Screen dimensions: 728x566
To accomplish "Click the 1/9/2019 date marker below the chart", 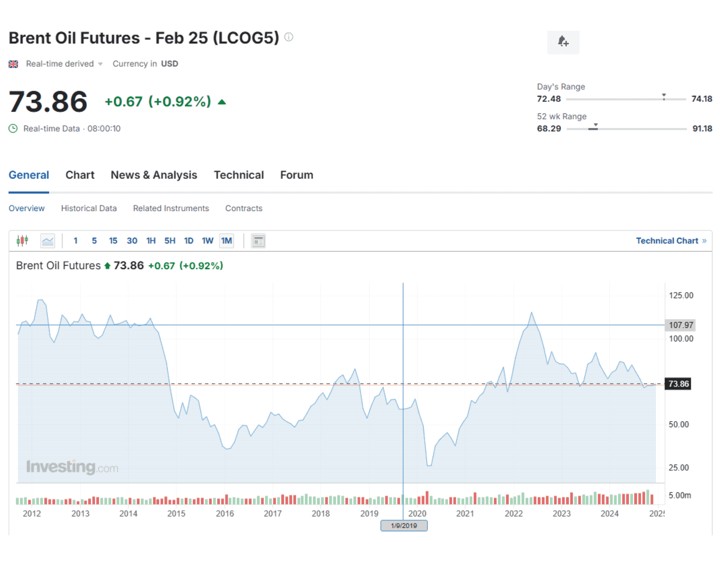I will (x=403, y=525).
